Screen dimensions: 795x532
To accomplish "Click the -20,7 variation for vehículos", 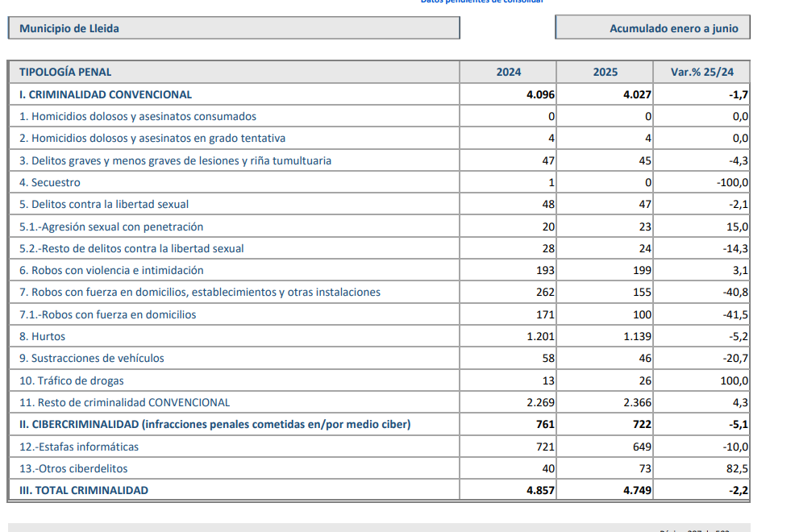I will [x=735, y=358].
